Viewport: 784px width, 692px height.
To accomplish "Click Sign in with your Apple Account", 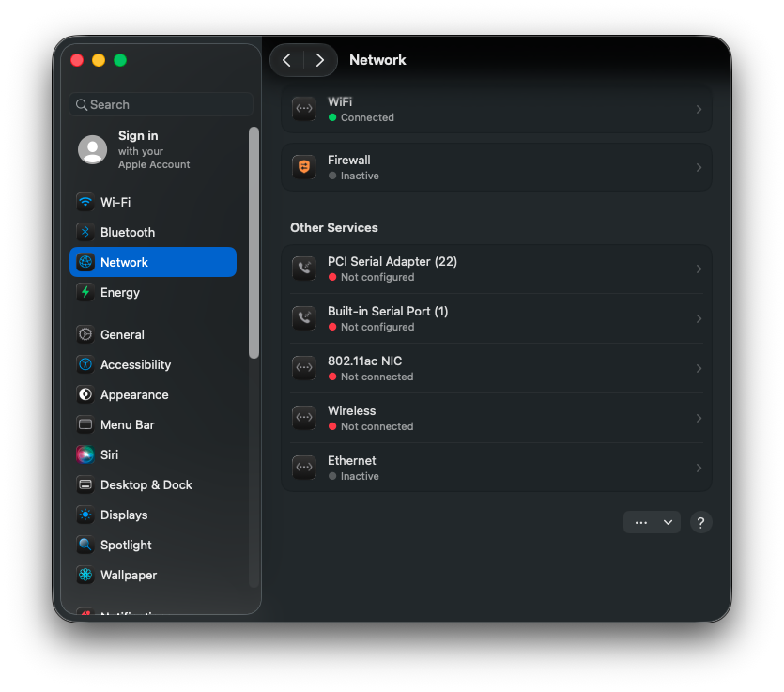I will 153,149.
